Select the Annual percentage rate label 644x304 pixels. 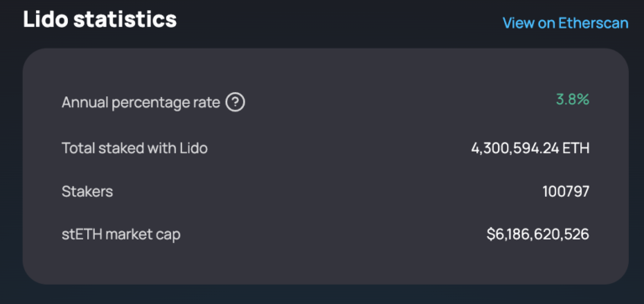pyautogui.click(x=141, y=102)
